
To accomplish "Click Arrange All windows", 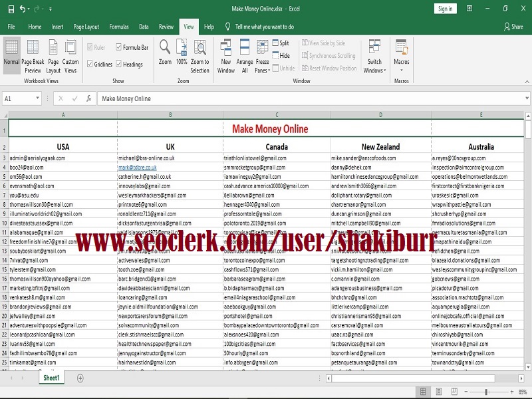I will pyautogui.click(x=245, y=55).
